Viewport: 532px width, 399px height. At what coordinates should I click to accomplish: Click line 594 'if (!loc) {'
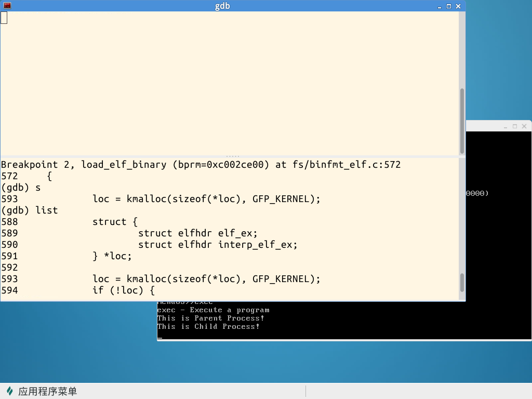click(78, 290)
